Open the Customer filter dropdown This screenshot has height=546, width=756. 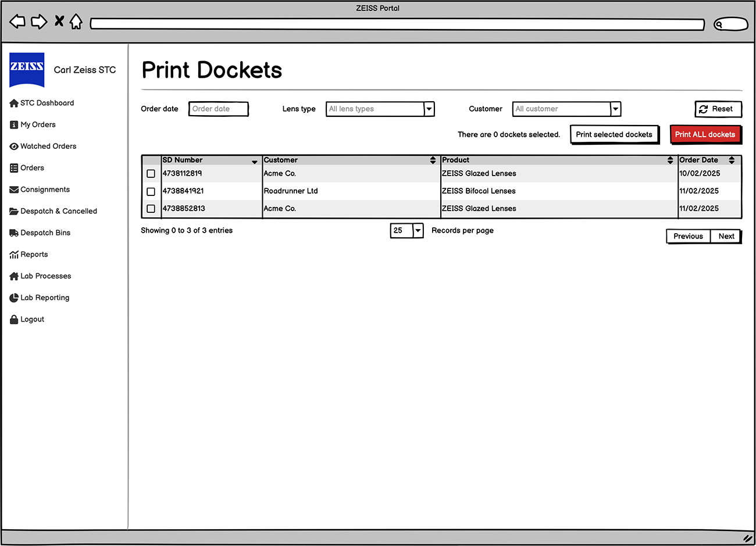[567, 109]
